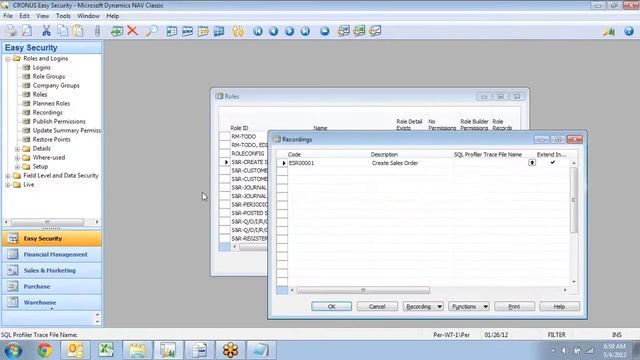The height and width of the screenshot is (360, 640).
Task: Go to first record with blue button
Action: click(258, 31)
